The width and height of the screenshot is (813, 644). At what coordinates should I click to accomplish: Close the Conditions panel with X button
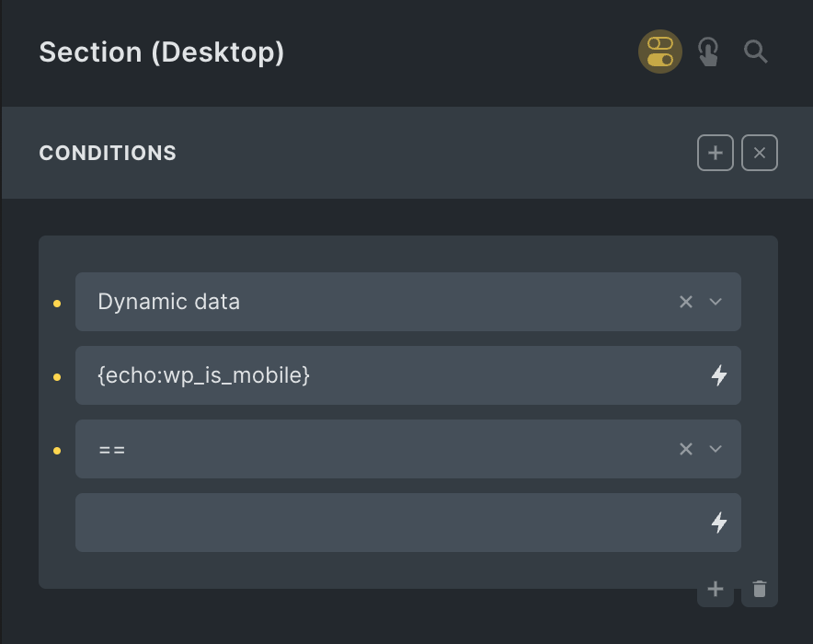click(759, 153)
